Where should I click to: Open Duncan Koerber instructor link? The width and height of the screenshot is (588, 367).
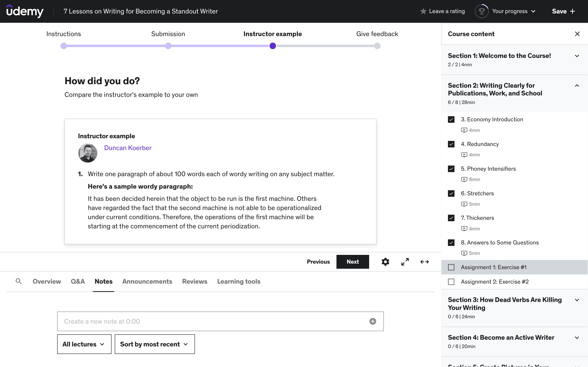(x=128, y=148)
